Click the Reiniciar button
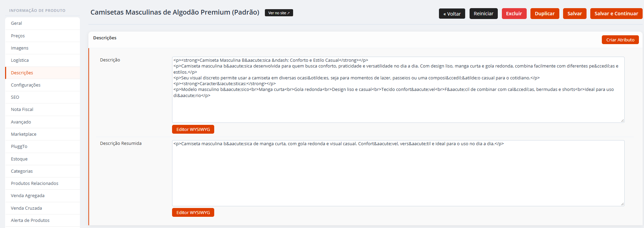Viewport: 644px width, 228px height. click(x=484, y=14)
